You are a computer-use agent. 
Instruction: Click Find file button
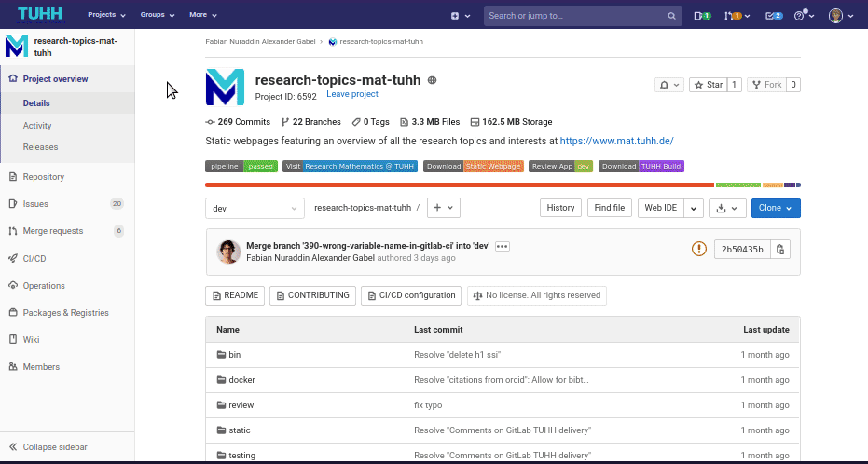tap(609, 208)
